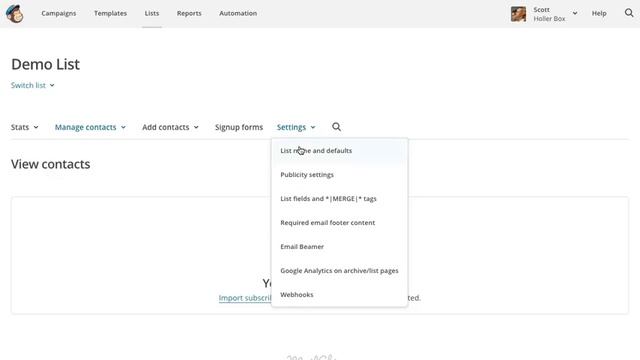
Task: Open Reports from the top menu
Action: click(x=189, y=13)
